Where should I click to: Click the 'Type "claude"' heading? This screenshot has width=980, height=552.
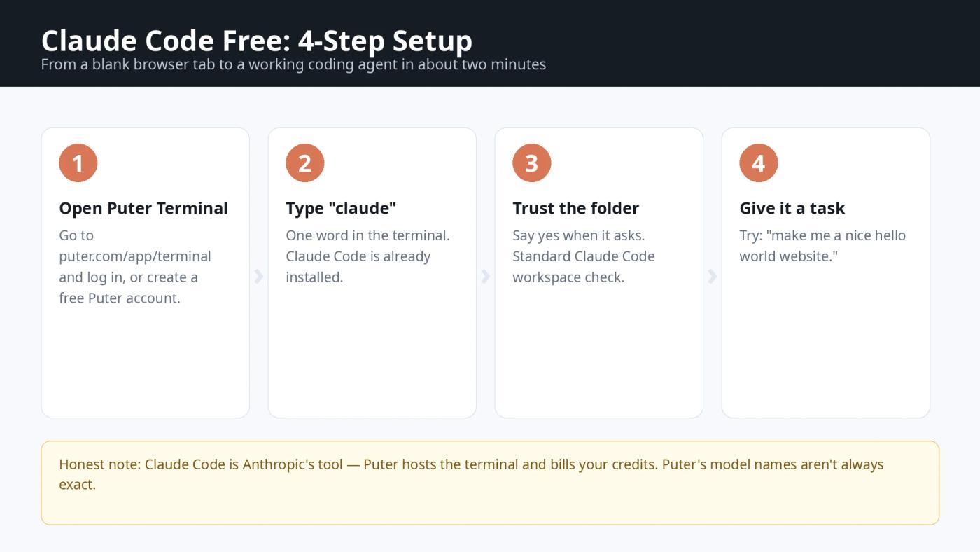[341, 208]
